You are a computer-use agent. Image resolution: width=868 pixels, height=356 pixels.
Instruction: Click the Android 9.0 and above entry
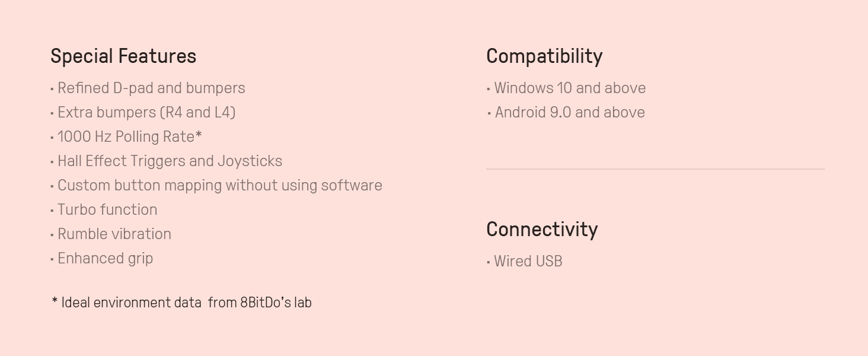[570, 113]
